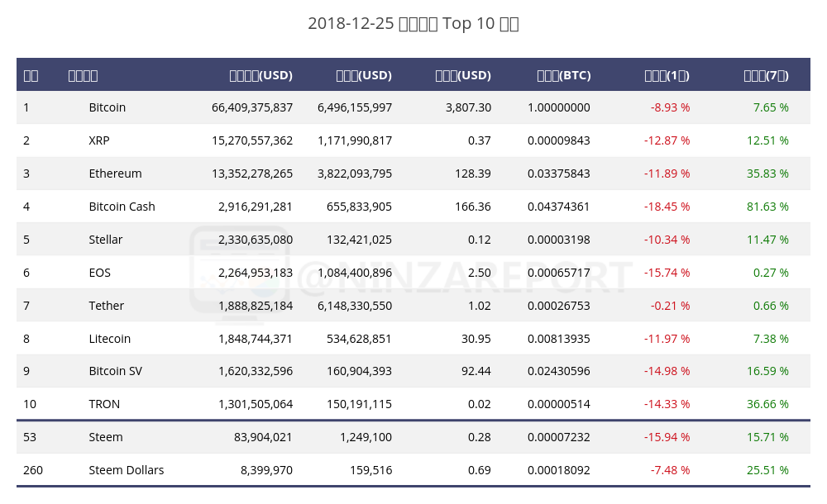Select Steem's BTC price "0.00007232"
This screenshot has height=504, width=827.
558,438
